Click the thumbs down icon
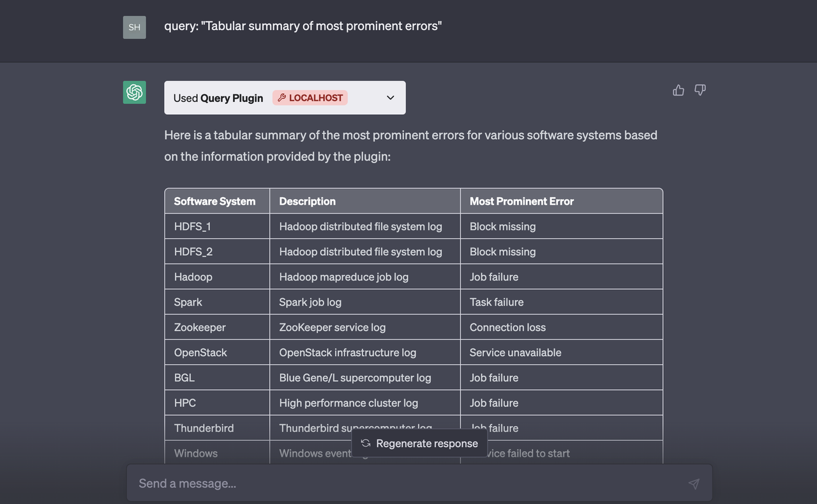 700,91
